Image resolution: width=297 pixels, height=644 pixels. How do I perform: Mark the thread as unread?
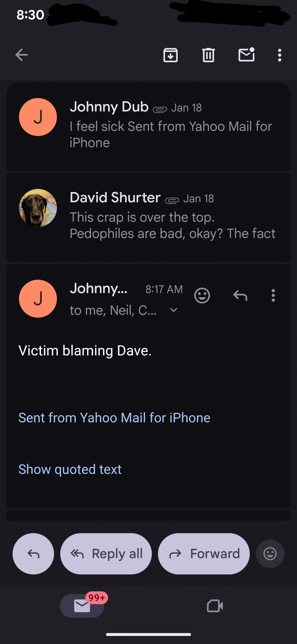click(246, 55)
